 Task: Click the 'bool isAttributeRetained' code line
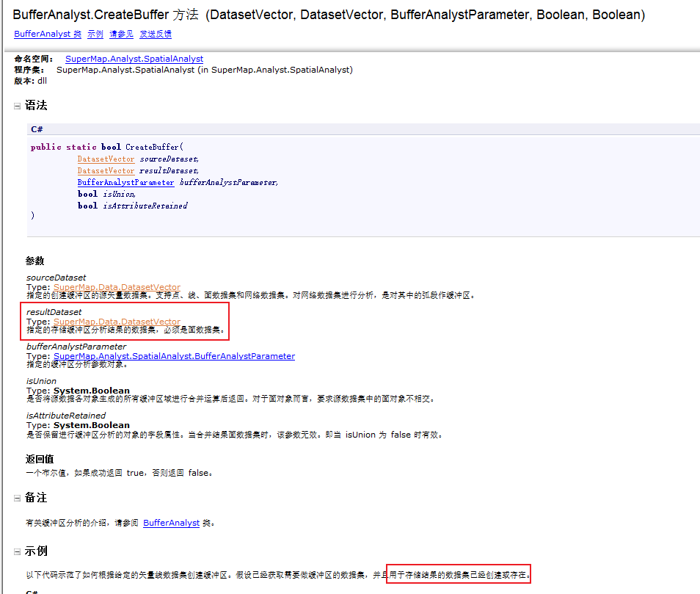pos(133,206)
